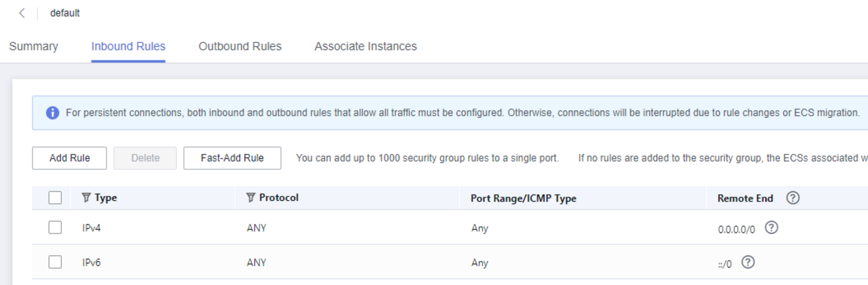Check the IPv6 rule checkbox
Image resolution: width=868 pixels, height=285 pixels.
(55, 262)
